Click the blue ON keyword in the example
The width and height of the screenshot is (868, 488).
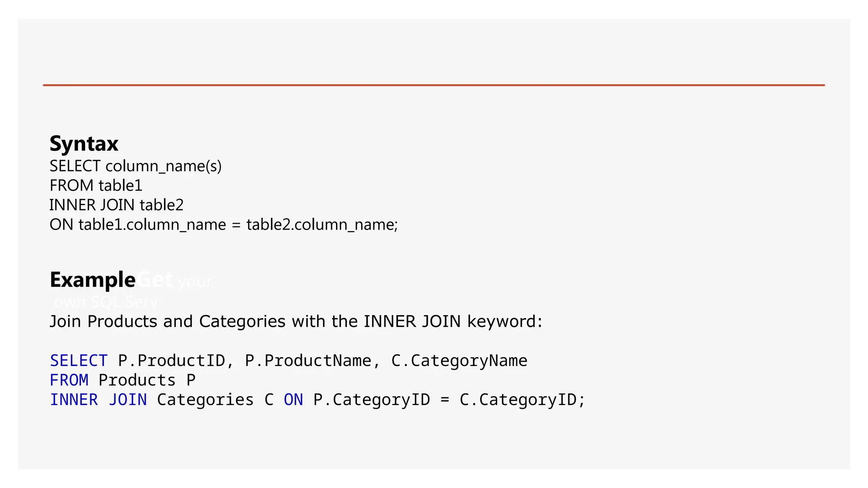(x=293, y=399)
